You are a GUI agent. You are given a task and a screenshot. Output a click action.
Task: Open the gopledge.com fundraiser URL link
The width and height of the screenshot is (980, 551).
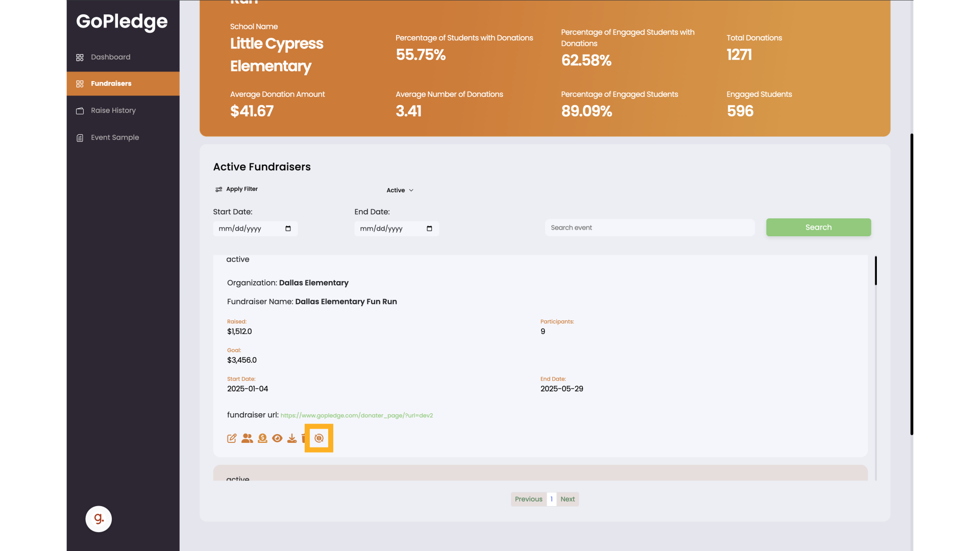point(357,415)
